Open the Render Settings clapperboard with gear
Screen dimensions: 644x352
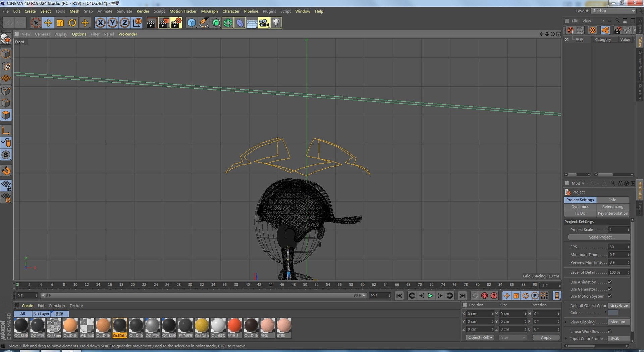pos(176,23)
